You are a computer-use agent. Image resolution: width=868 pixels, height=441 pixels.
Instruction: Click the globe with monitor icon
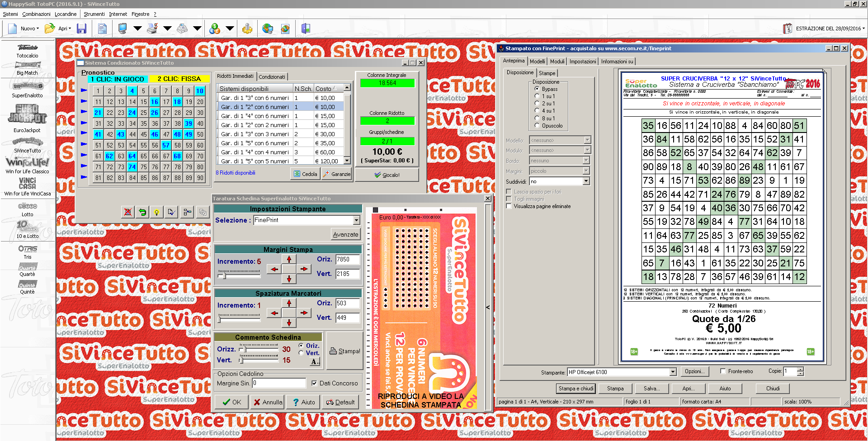[268, 28]
